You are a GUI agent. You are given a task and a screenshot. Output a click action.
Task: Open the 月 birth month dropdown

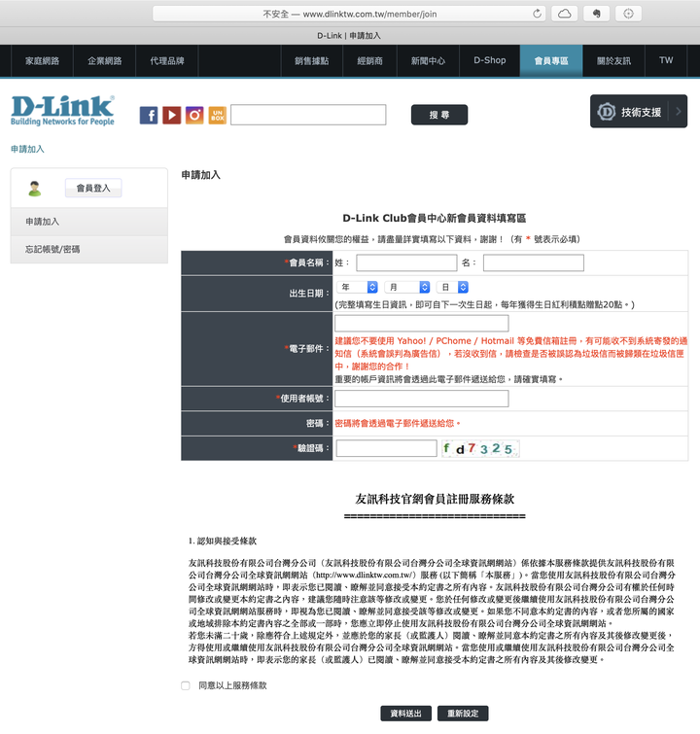[407, 287]
